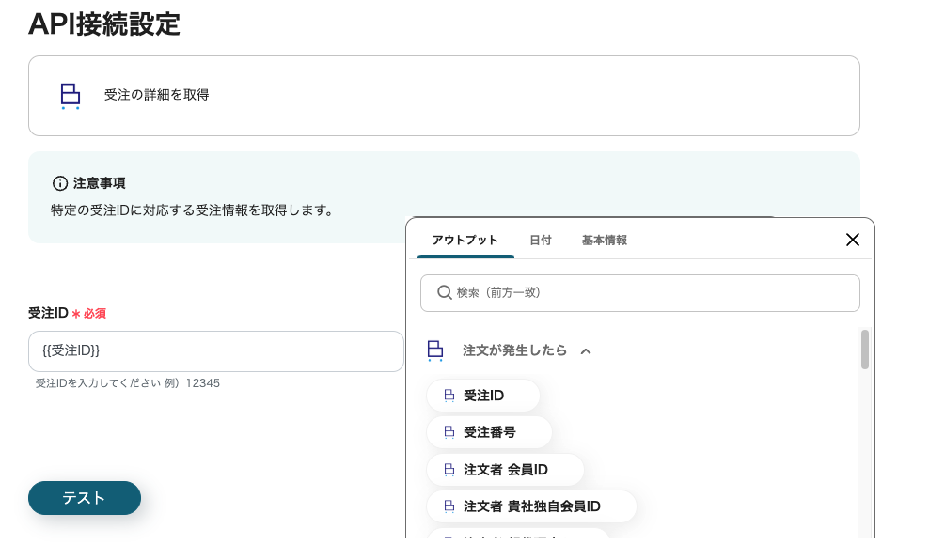Collapse the section using the 注文が発生したら chevron
The width and height of the screenshot is (929, 560).
click(586, 351)
